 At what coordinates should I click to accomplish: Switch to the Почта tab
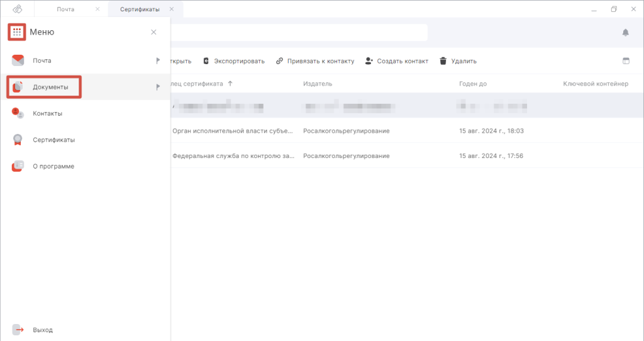65,9
